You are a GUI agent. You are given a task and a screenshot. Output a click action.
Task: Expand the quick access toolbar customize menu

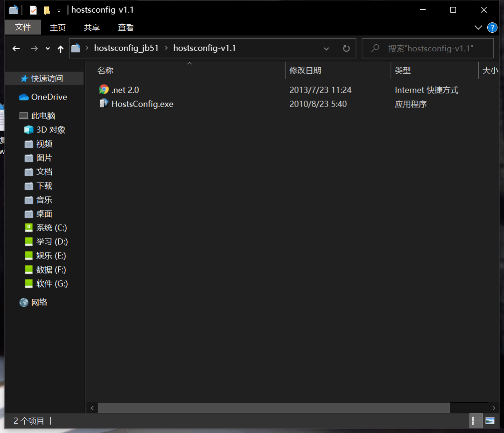58,9
